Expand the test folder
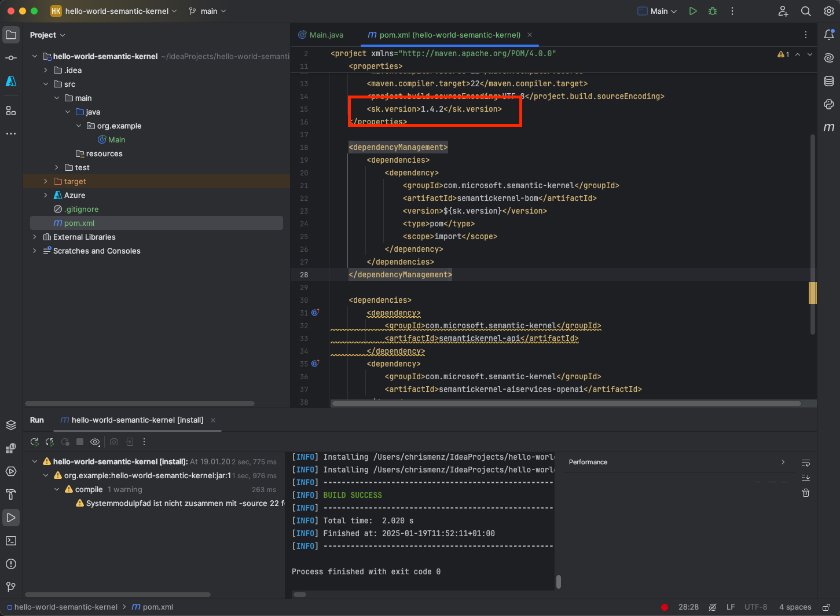This screenshot has height=616, width=840. 57,167
